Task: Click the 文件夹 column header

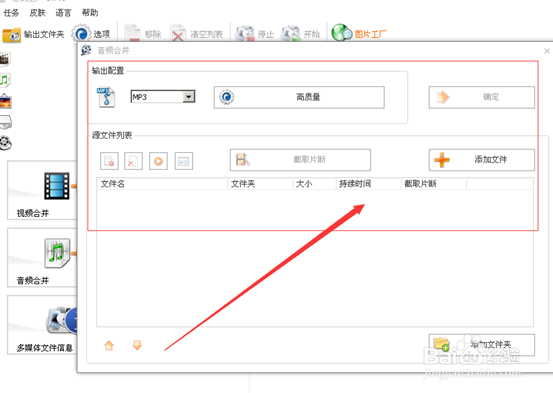Action: pyautogui.click(x=261, y=184)
